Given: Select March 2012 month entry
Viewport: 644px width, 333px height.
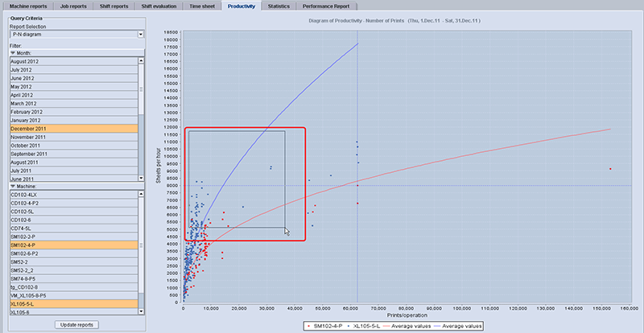Looking at the screenshot, I should [74, 104].
